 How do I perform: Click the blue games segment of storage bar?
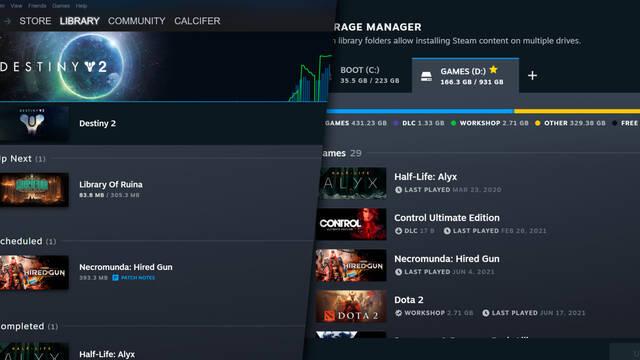click(420, 111)
